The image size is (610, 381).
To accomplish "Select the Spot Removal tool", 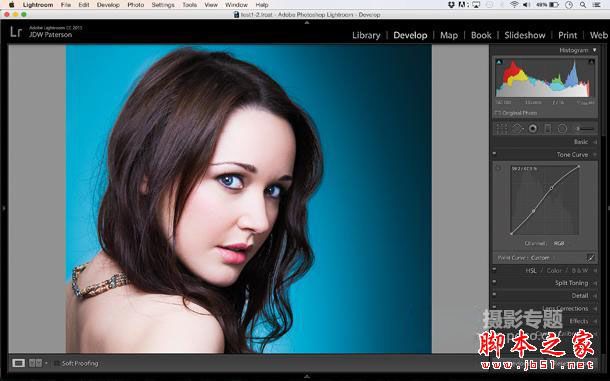I will pyautogui.click(x=517, y=129).
